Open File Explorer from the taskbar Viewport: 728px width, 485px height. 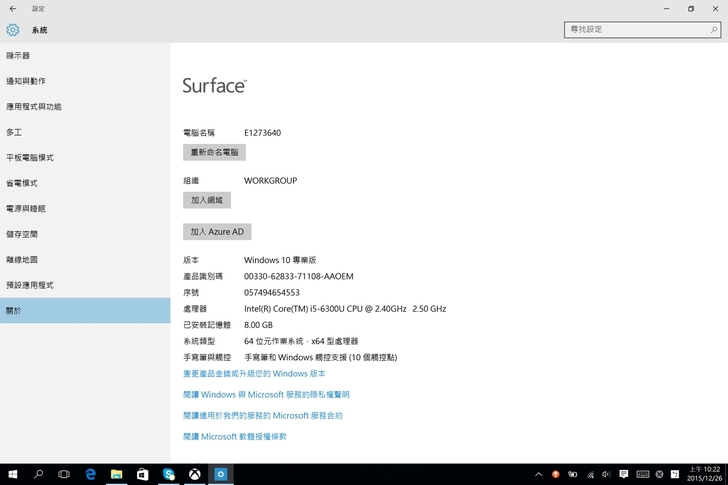[116, 474]
